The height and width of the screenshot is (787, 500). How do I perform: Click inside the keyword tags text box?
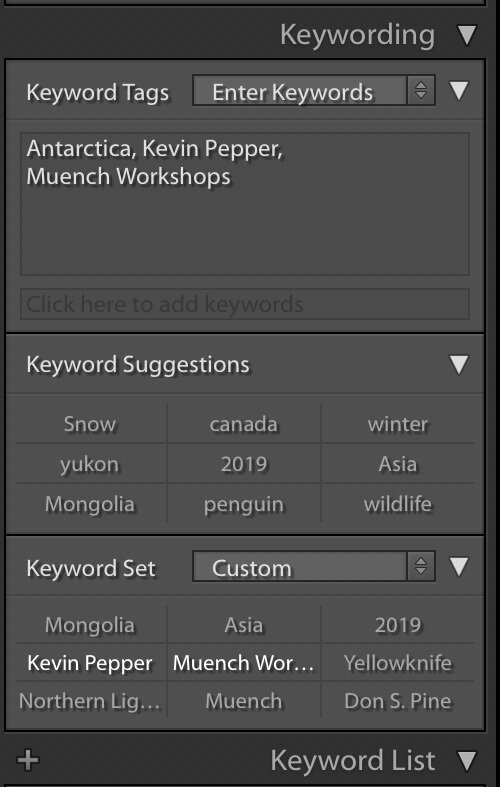(x=245, y=204)
